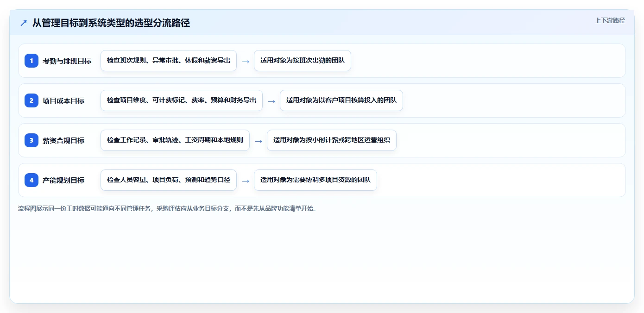Screen dimensions: 644x313
Task: Click the diagonal arrow icon beside the title
Action: tap(23, 23)
